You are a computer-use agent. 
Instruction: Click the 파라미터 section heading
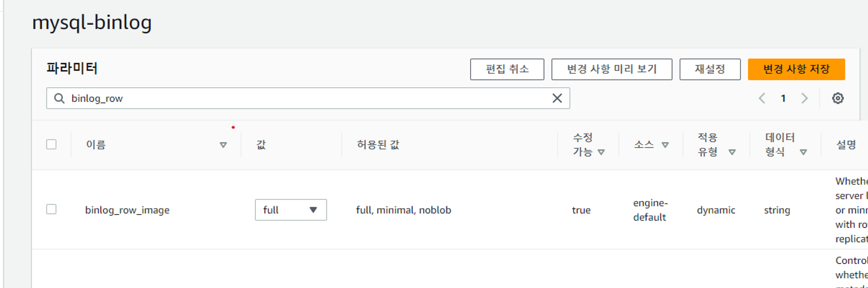point(72,68)
